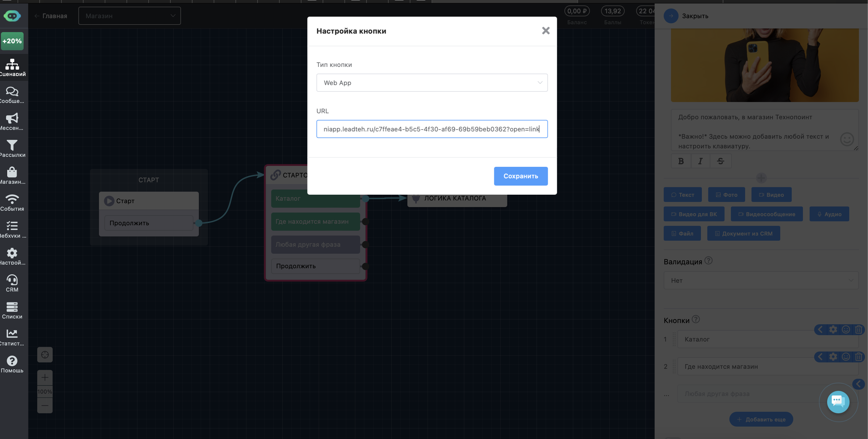
Task: Open help tooltip next to Валидация
Action: [708, 261]
